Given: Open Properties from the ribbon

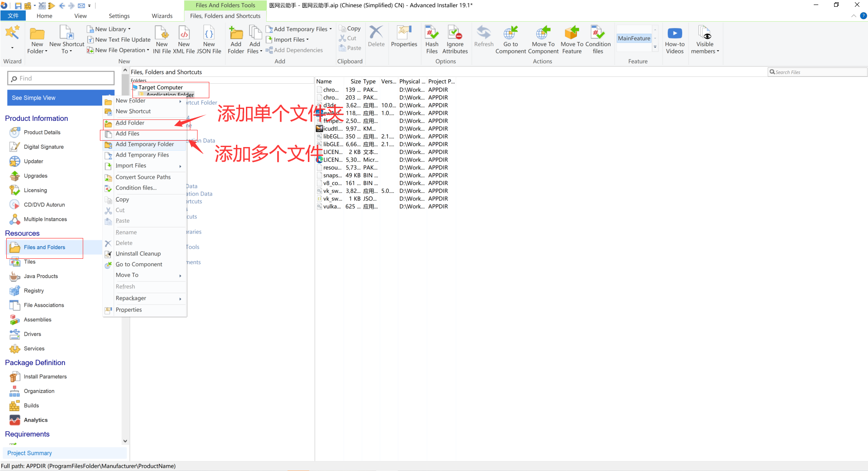Looking at the screenshot, I should (404, 37).
